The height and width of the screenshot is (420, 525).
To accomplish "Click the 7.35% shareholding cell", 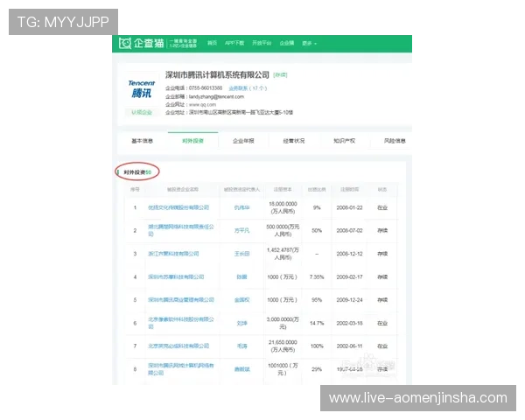I will [x=317, y=277].
